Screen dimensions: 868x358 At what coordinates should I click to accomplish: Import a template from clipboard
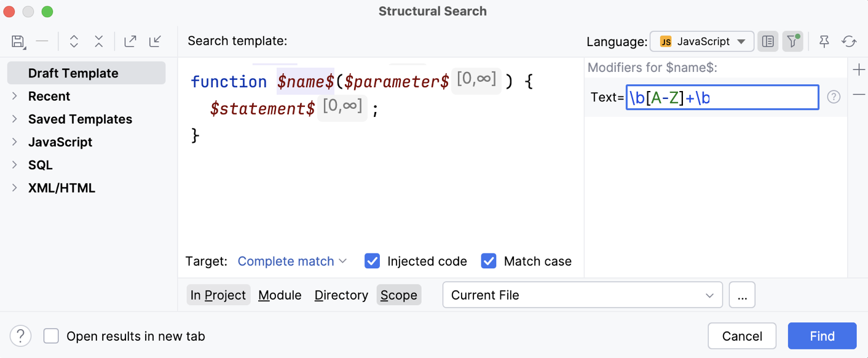point(155,41)
